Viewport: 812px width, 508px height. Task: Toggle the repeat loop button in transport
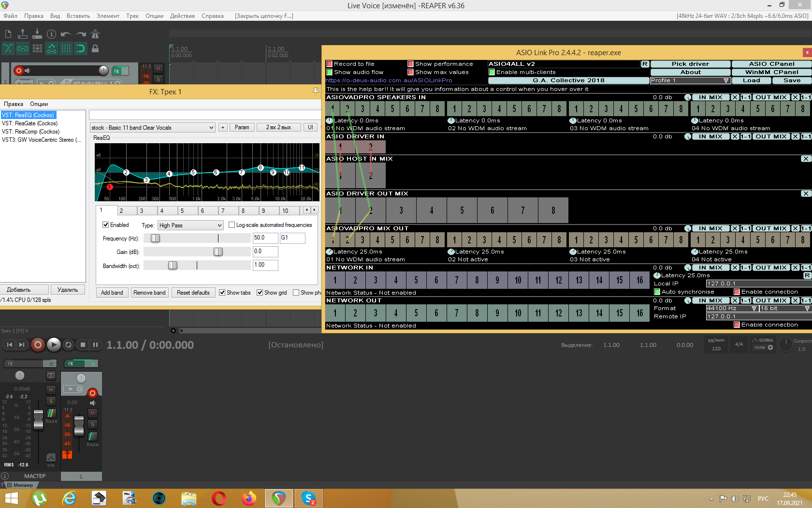(69, 345)
